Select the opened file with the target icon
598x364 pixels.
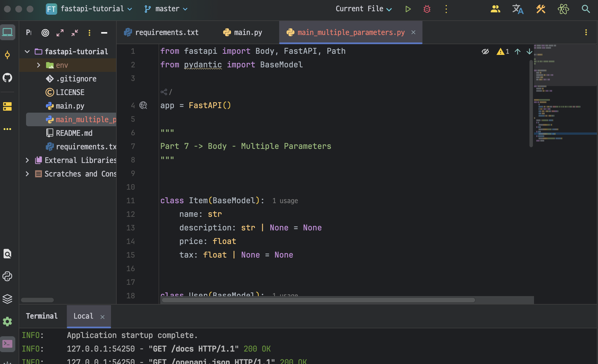point(45,33)
